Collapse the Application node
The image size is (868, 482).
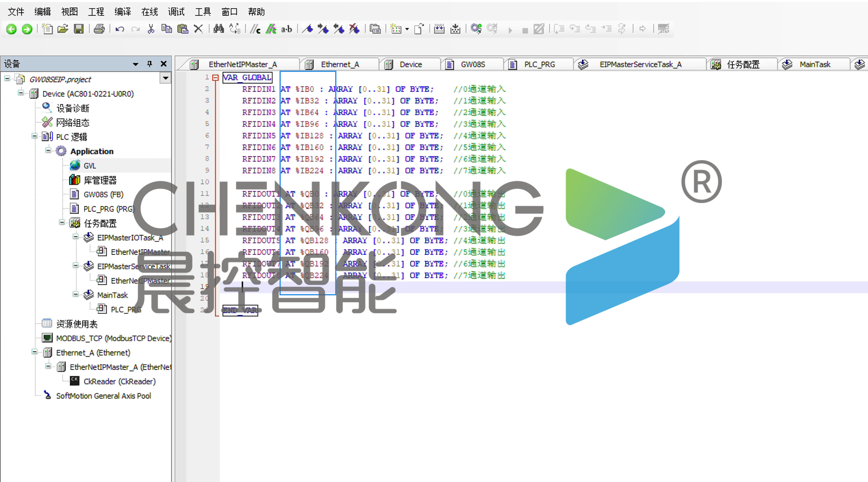point(48,150)
